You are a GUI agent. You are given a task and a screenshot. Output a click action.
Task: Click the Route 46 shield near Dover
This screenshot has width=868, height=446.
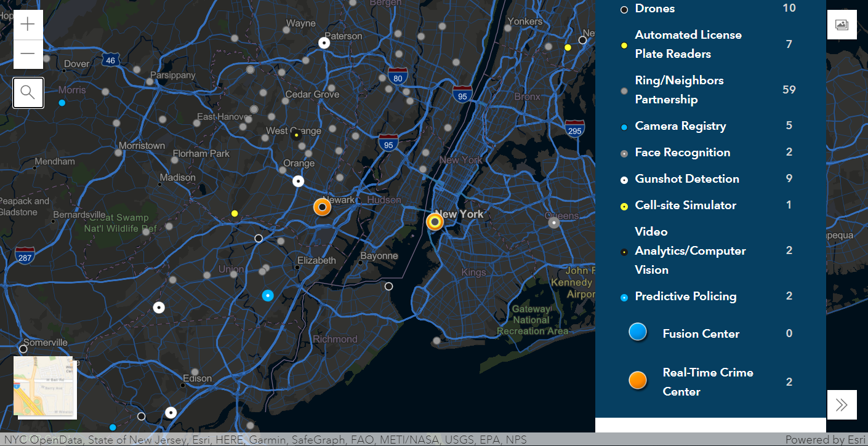[110, 60]
